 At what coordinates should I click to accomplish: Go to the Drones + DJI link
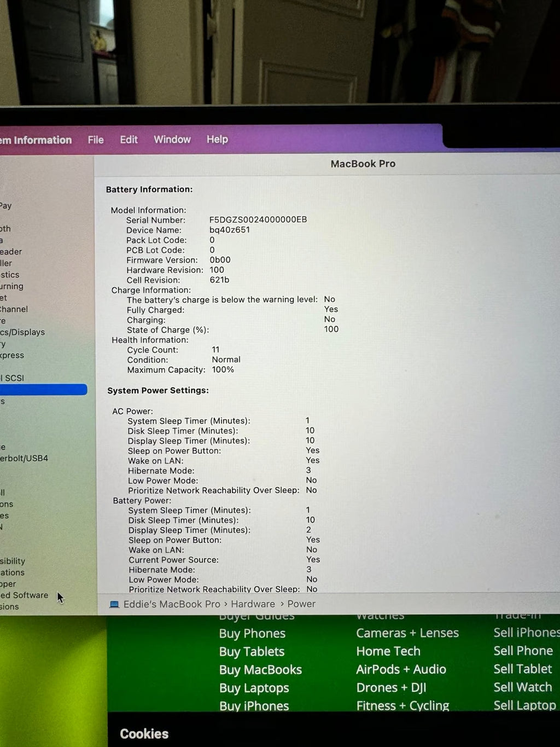pyautogui.click(x=391, y=688)
